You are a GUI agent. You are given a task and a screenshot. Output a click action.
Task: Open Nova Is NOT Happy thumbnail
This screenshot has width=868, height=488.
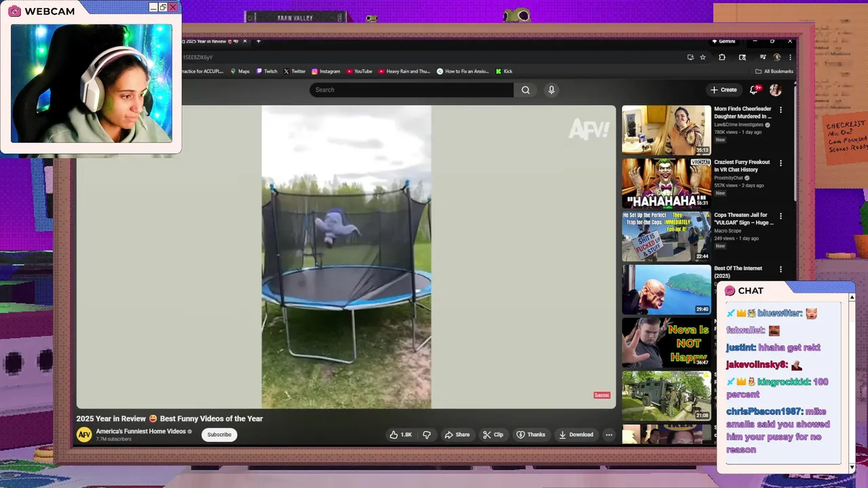(667, 342)
